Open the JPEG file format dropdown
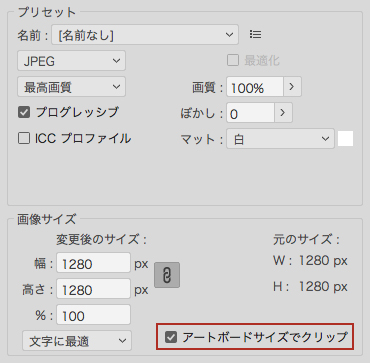The image size is (370, 363). pos(71,61)
